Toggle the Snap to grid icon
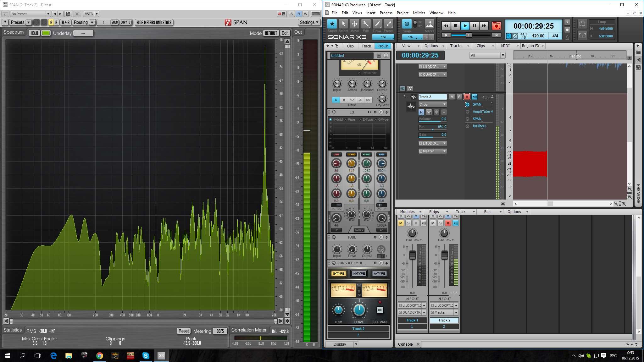Screen dimensions: 644x362 click(407, 24)
